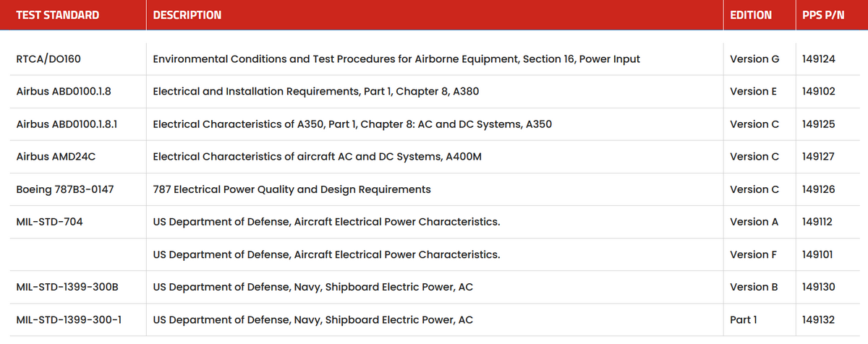
Task: Click Airbus ABD0100.1.8 standard name
Action: coord(64,92)
